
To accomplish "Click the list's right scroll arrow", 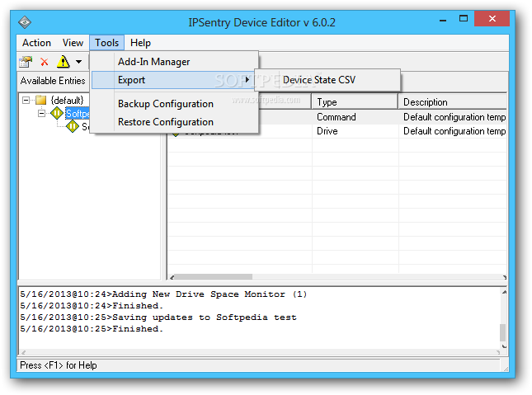I will 504,277.
